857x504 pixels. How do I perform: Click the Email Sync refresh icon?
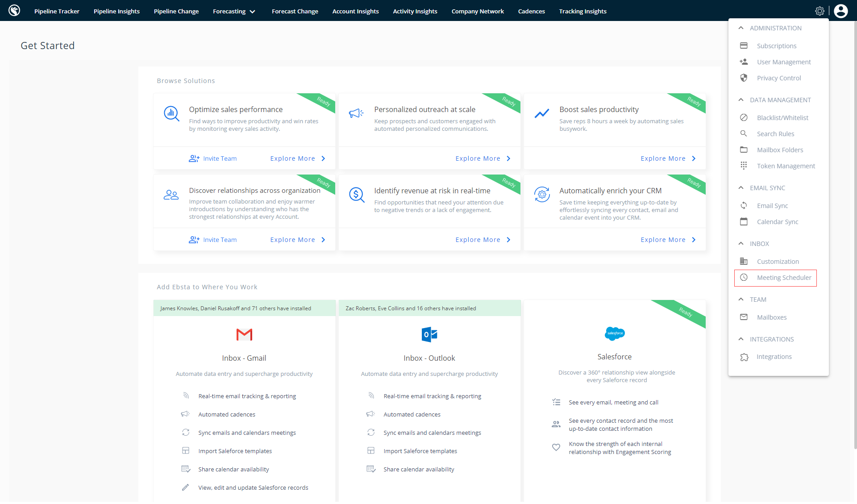(x=744, y=205)
